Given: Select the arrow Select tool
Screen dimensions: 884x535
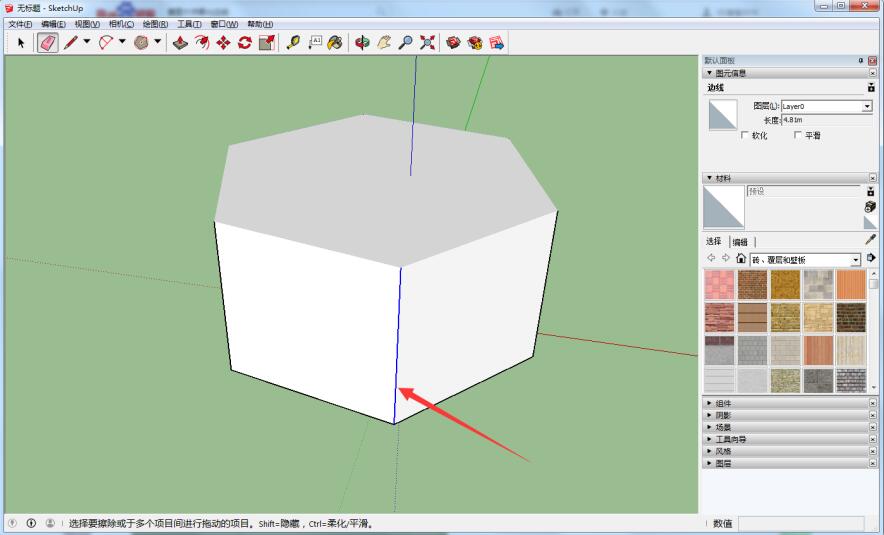Looking at the screenshot, I should point(20,42).
